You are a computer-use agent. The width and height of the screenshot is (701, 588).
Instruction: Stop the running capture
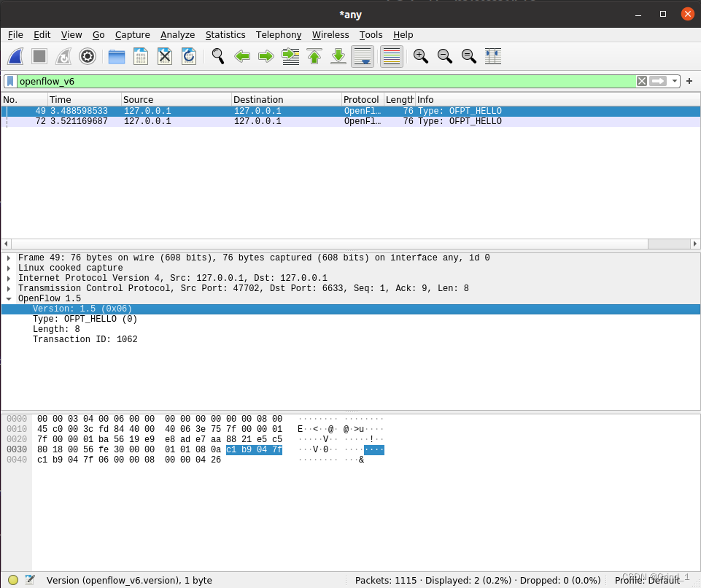point(39,56)
